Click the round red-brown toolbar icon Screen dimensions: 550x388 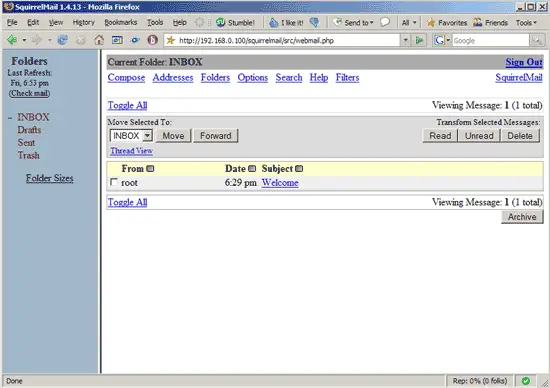(153, 40)
